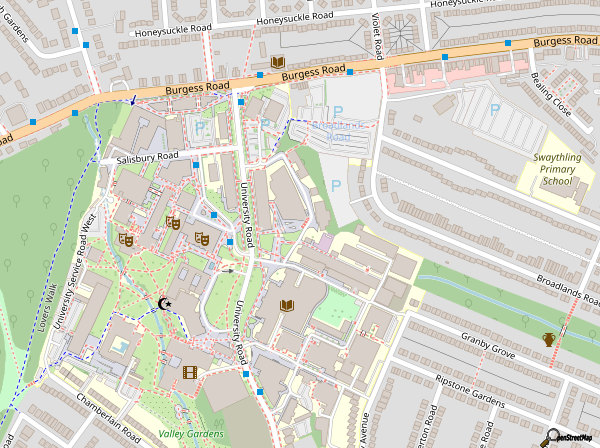Select the Valley Gardens label

pos(190,435)
